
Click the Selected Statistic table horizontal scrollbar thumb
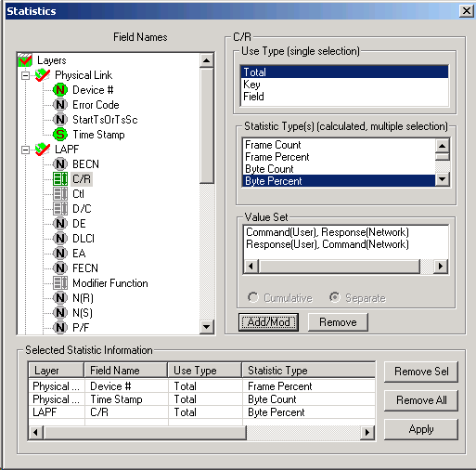(x=145, y=432)
